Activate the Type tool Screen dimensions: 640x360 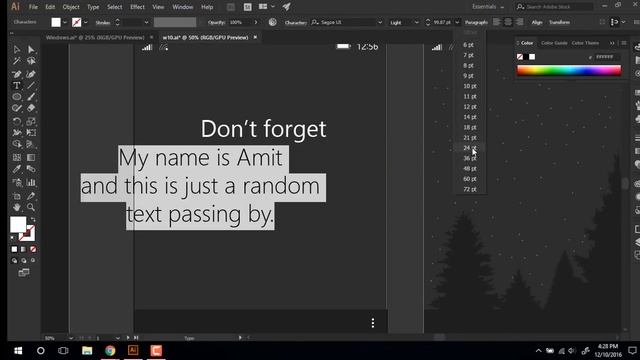17,85
